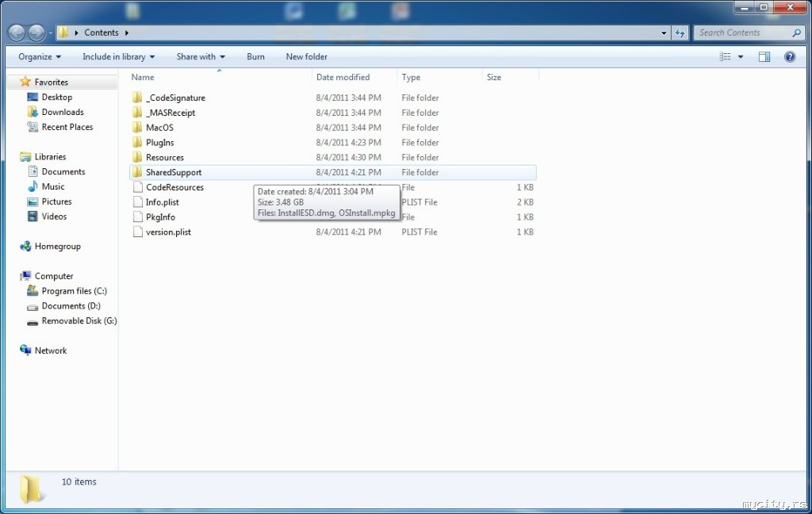Select Computer in the navigation pane
This screenshot has height=514, width=812.
click(54, 276)
